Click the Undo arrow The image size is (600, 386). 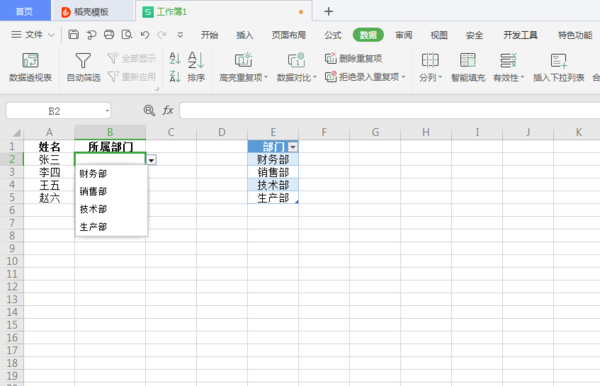point(145,35)
